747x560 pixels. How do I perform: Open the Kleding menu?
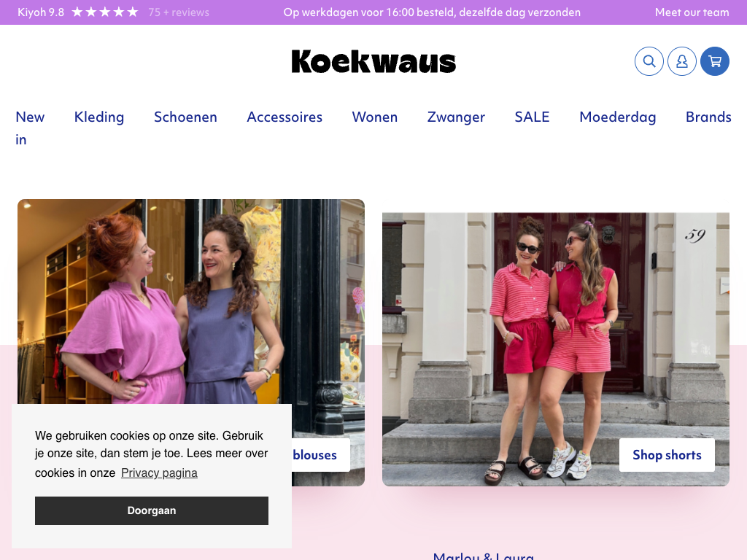(99, 117)
